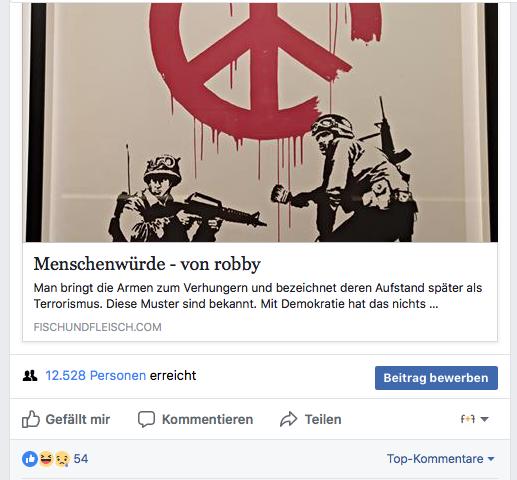Expand the Top-Kommentare sorting dropdown
The height and width of the screenshot is (480, 517).
440,459
